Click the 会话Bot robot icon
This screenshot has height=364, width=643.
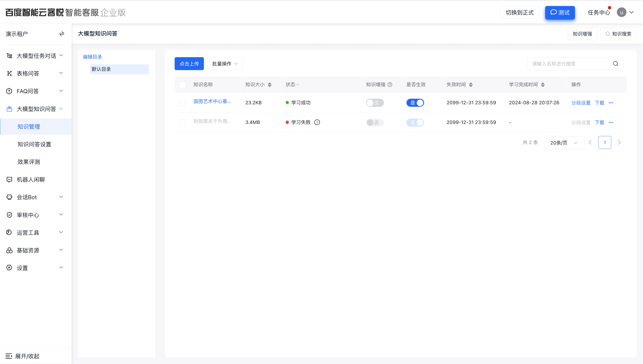point(9,197)
